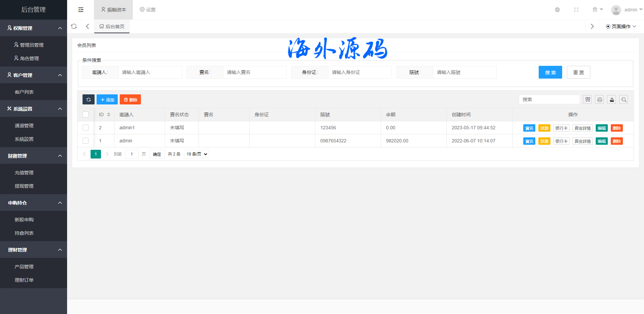Viewport: 644px width, 314px height.
Task: Click the sidebar collapse hamburger icon
Action: pyautogui.click(x=81, y=10)
